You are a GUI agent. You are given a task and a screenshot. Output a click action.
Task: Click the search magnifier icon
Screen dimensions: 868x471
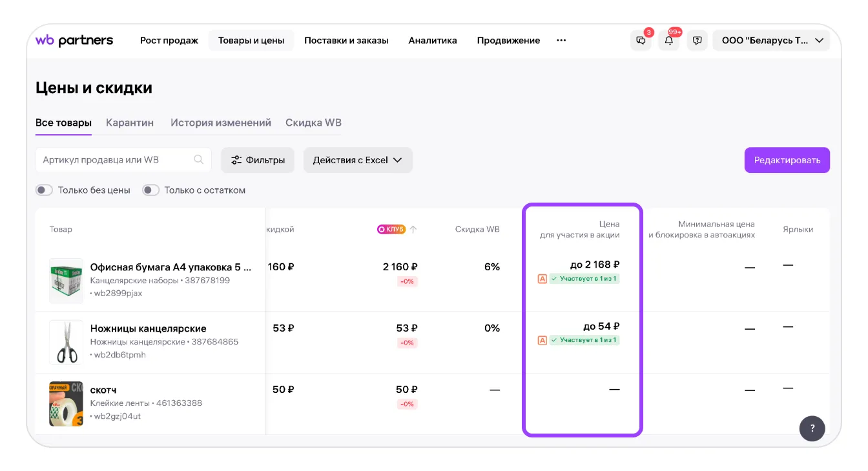click(x=199, y=159)
